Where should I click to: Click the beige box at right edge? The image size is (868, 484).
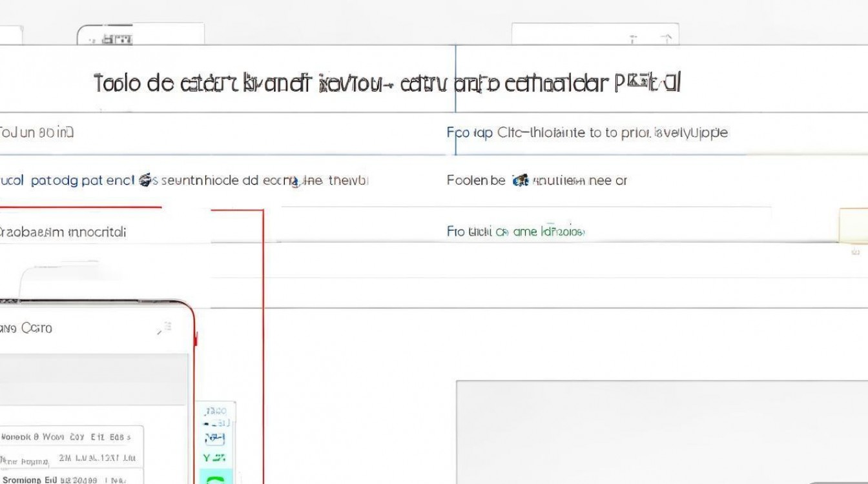coord(852,225)
